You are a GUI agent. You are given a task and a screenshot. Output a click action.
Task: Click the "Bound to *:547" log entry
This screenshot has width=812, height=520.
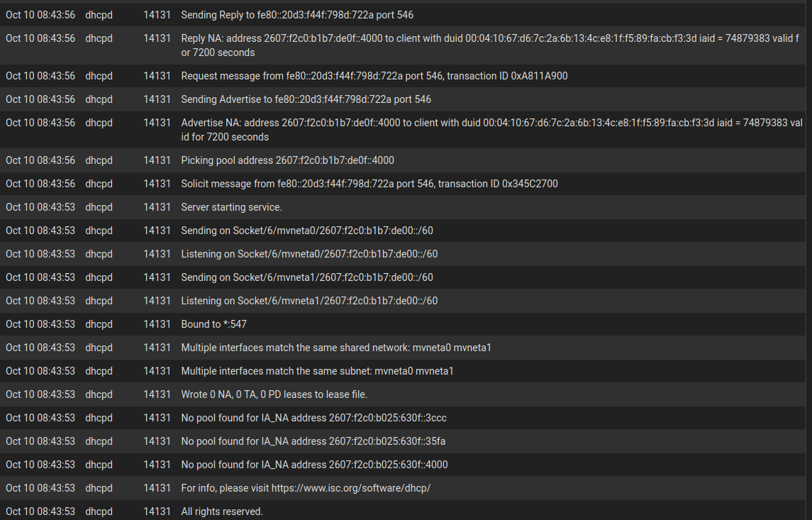pyautogui.click(x=213, y=324)
